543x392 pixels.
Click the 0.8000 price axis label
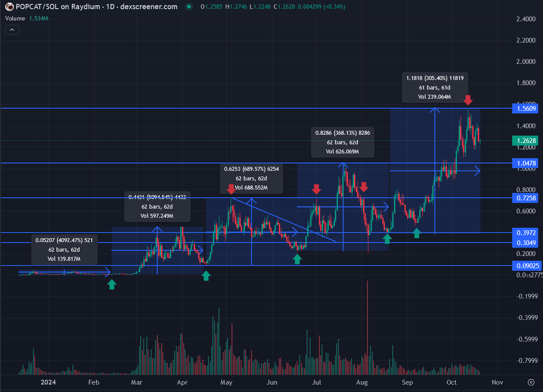pos(525,190)
